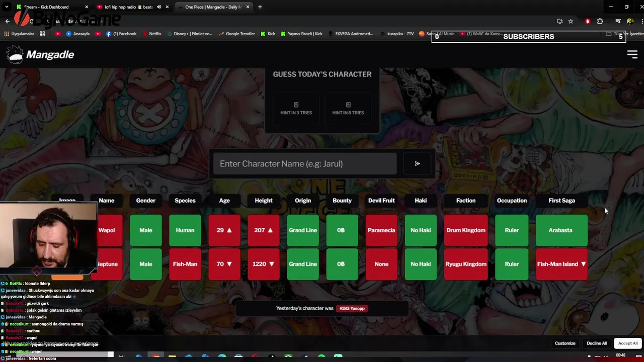Click the Origin column header
The image size is (644, 362).
point(303,201)
